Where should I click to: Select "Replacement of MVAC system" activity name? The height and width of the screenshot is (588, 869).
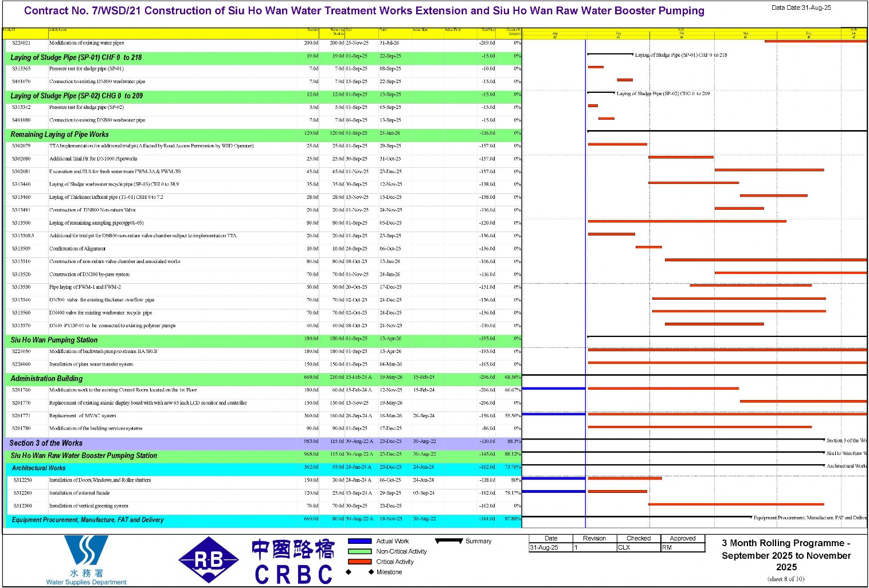coord(83,415)
